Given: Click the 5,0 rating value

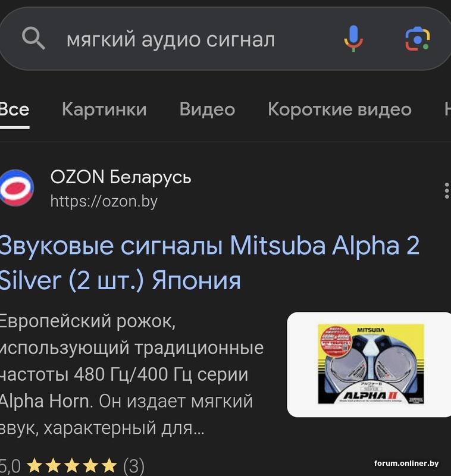Looking at the screenshot, I should [10, 466].
